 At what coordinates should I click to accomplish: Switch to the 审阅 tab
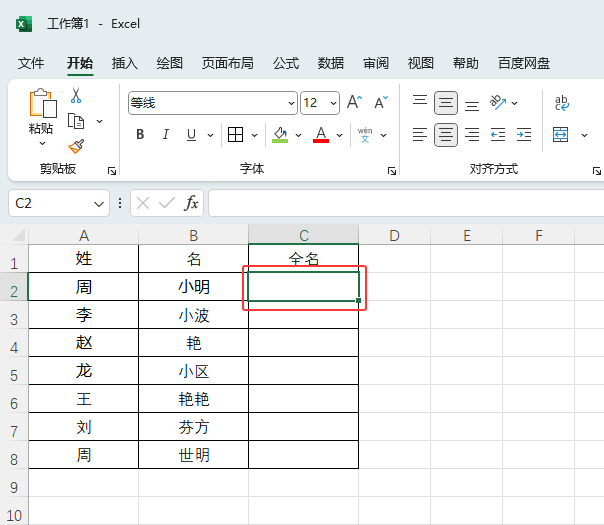pos(376,63)
